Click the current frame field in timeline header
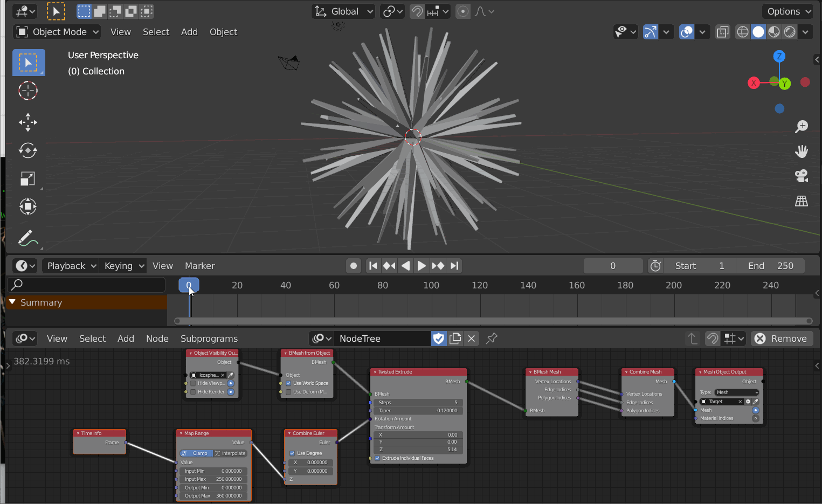Screen dimensions: 822x504 [x=613, y=265]
